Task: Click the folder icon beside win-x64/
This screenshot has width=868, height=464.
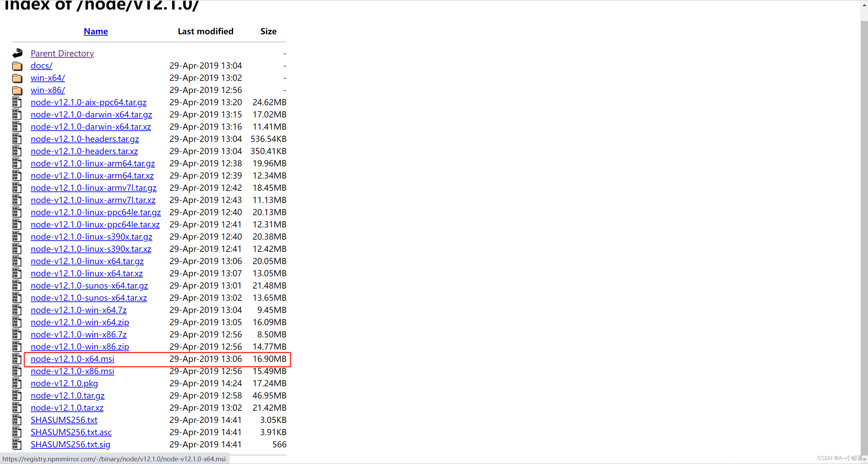Action: click(17, 78)
